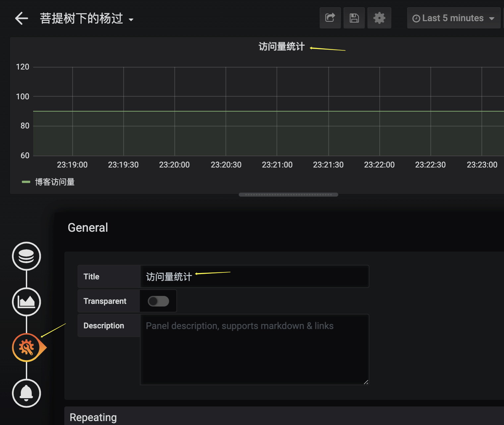Viewport: 504px width, 425px height.
Task: Click the 120 y-axis label
Action: tap(23, 67)
